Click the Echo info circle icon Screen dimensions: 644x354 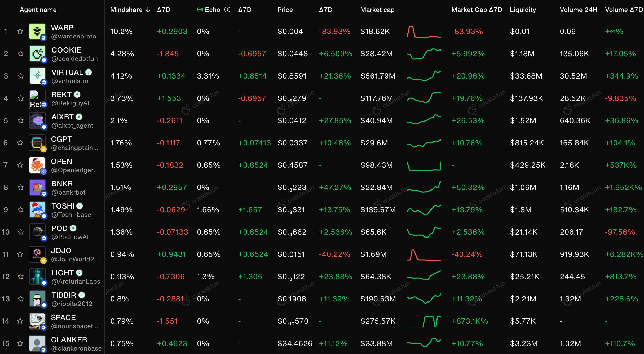pos(227,10)
